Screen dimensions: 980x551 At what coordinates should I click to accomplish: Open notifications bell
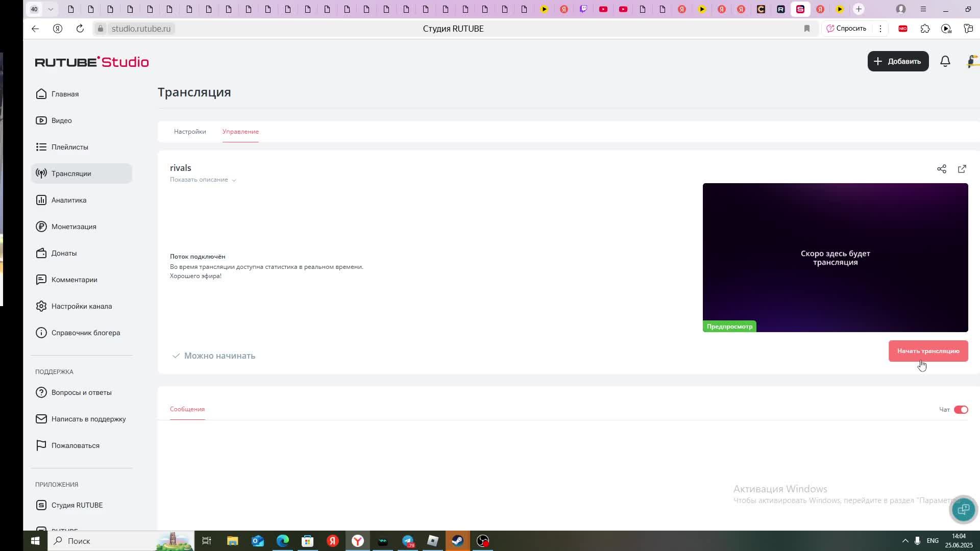(945, 61)
